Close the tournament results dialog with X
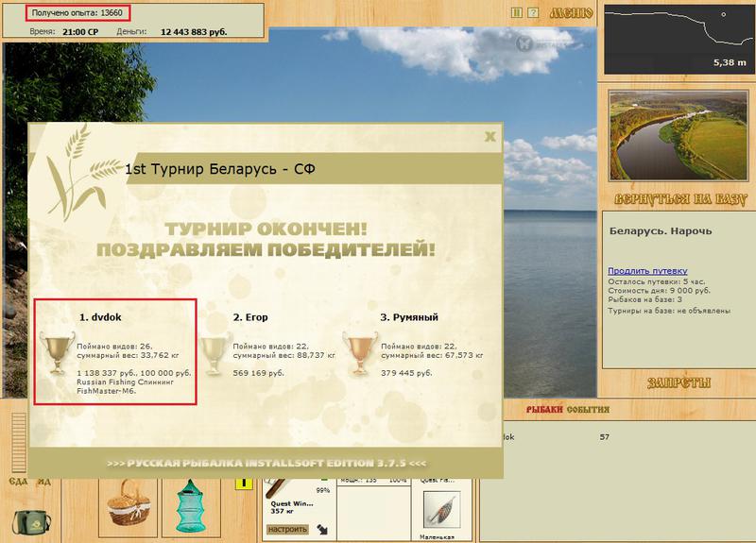 click(490, 137)
